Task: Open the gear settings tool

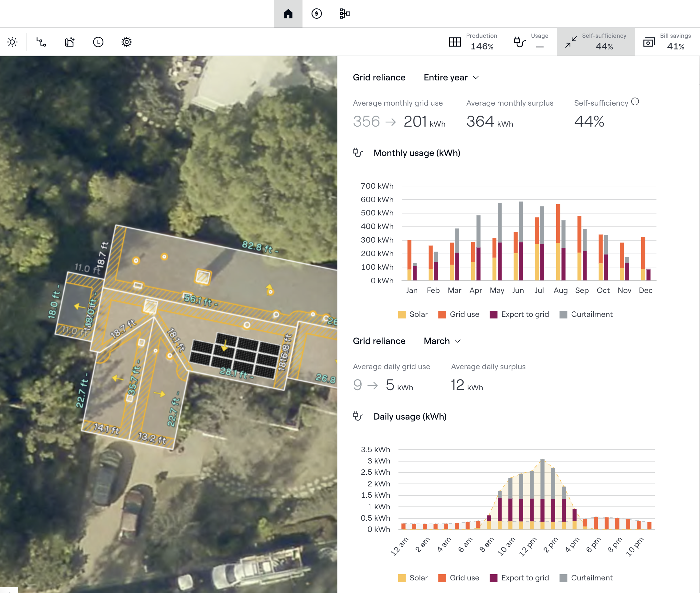Action: click(126, 42)
